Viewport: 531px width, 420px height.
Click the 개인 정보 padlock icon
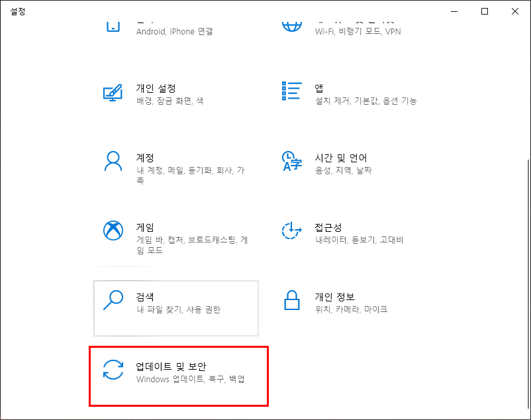pos(291,300)
